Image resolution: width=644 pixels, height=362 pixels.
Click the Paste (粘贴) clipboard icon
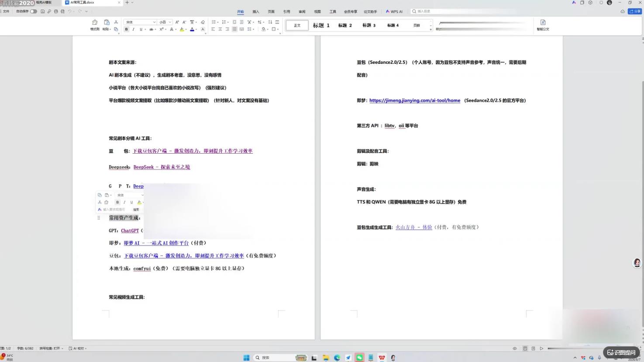pyautogui.click(x=107, y=22)
